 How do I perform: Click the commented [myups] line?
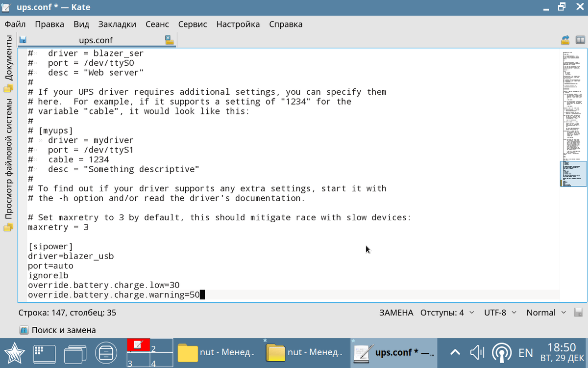(x=50, y=131)
